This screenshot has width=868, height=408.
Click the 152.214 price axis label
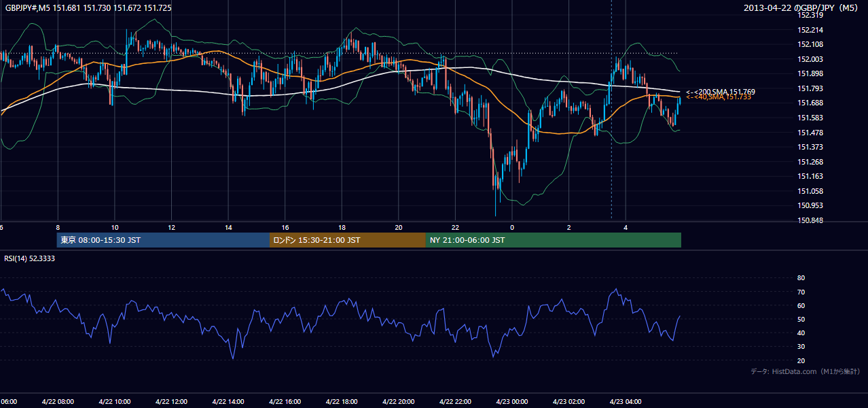tap(810, 30)
